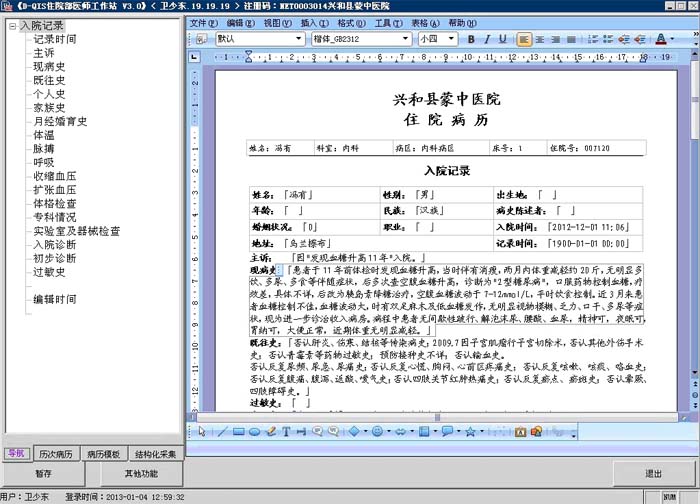Switch to the 结构化采集 tab
Image resolution: width=700 pixels, height=504 pixels.
pos(155,454)
